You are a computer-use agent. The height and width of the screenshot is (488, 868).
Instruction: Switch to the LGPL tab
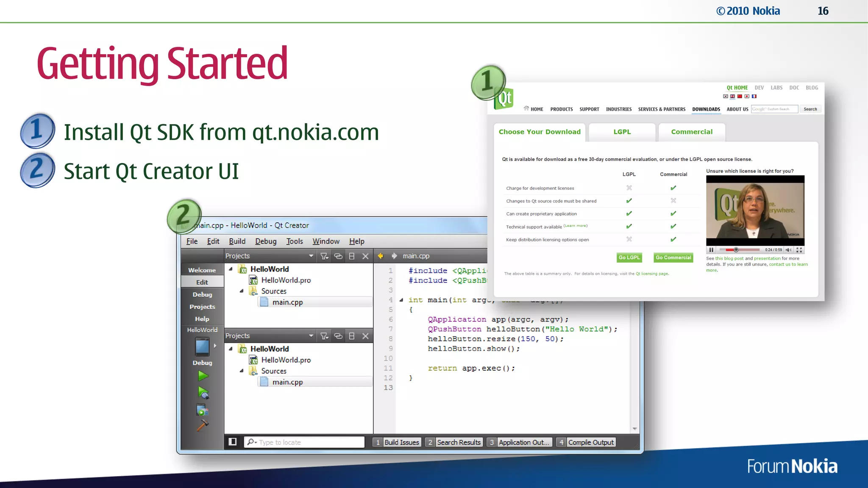coord(622,132)
